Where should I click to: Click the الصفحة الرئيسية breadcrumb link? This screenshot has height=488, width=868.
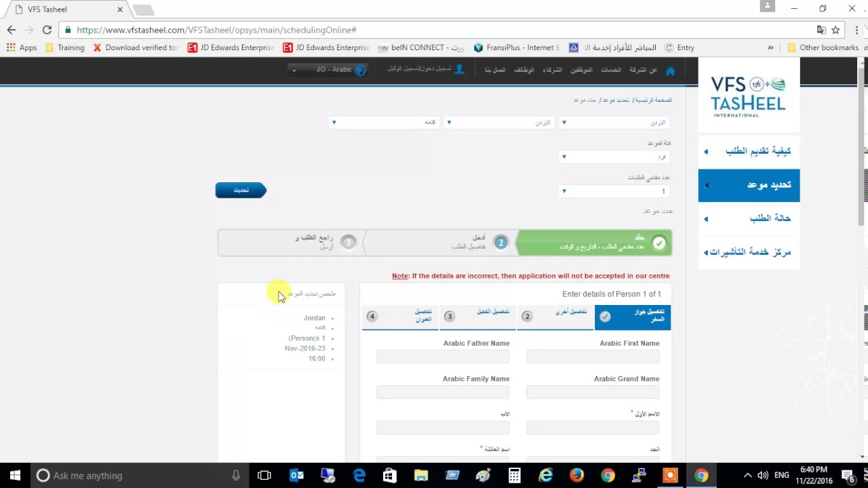(x=653, y=100)
